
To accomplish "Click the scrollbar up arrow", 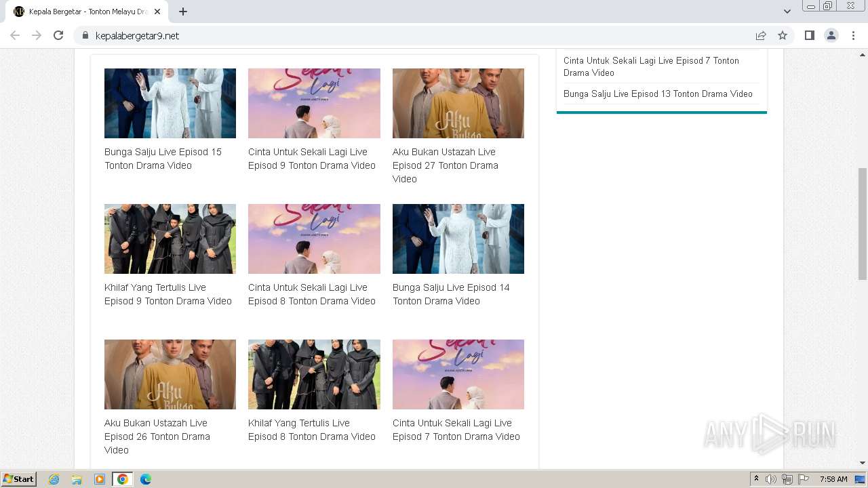I will click(x=863, y=54).
